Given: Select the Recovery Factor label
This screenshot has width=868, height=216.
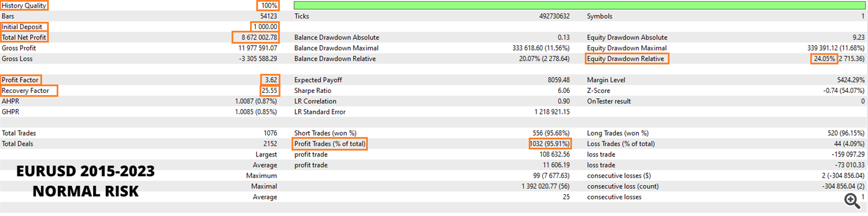Looking at the screenshot, I should pos(25,91).
